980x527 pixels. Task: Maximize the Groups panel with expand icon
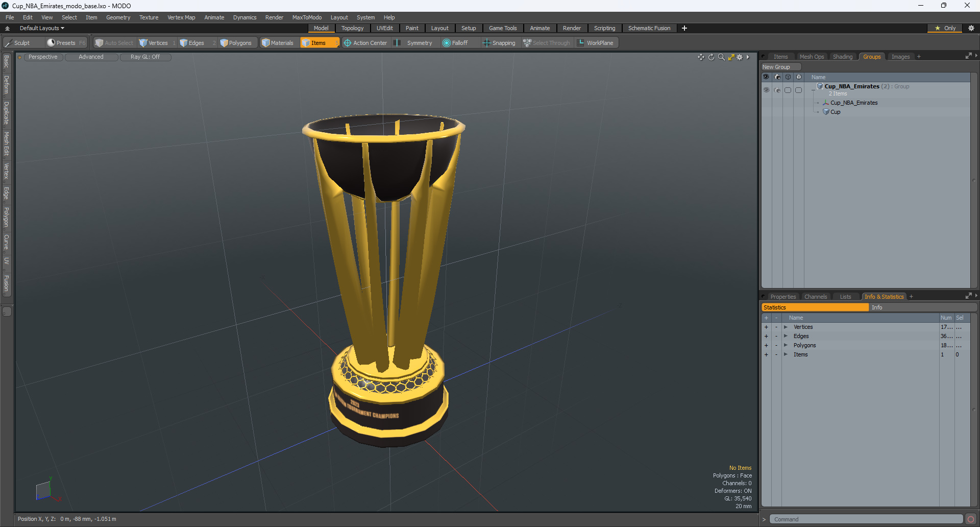pos(968,56)
